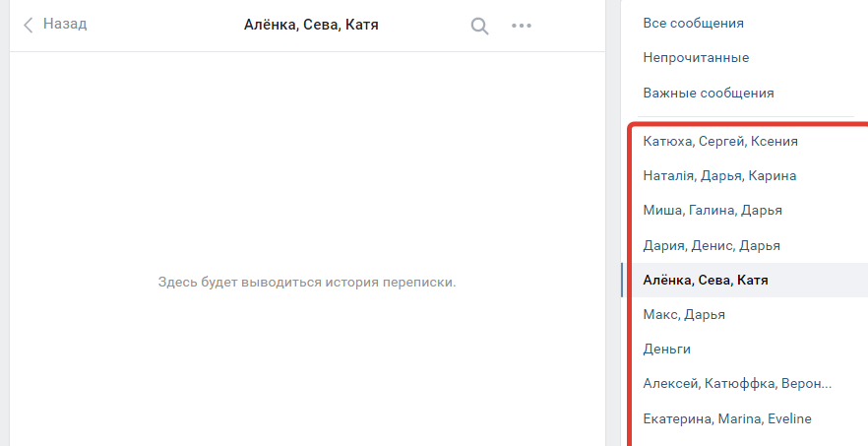The width and height of the screenshot is (868, 446).
Task: Show Все сообщения filter
Action: pos(693,23)
